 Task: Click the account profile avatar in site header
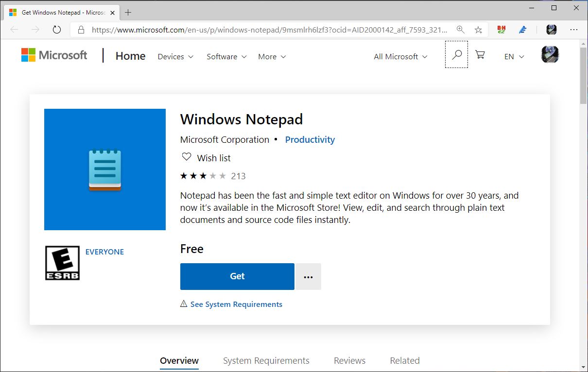(550, 55)
